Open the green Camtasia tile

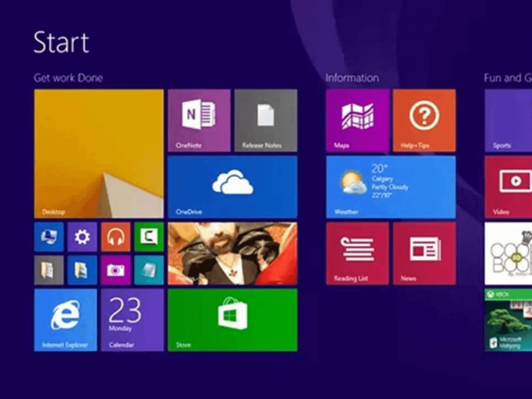pyautogui.click(x=149, y=236)
